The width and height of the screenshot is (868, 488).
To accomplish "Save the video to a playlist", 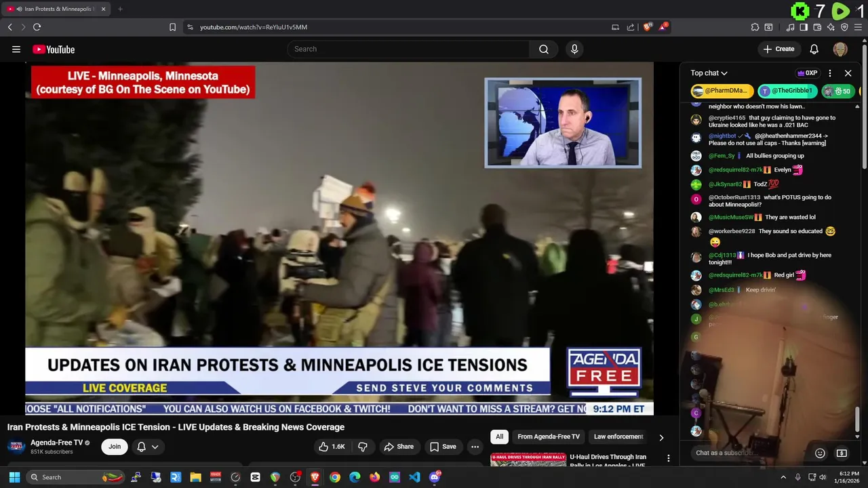I will 443,447.
